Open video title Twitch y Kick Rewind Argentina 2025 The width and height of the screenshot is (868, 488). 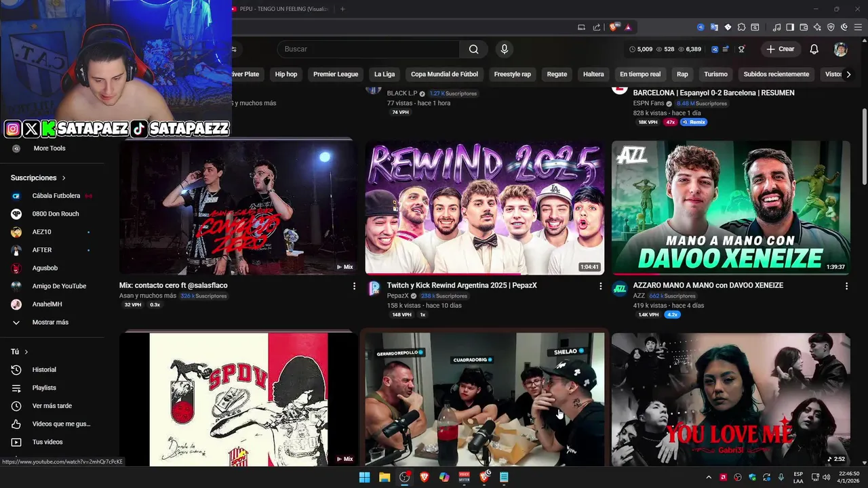point(462,285)
